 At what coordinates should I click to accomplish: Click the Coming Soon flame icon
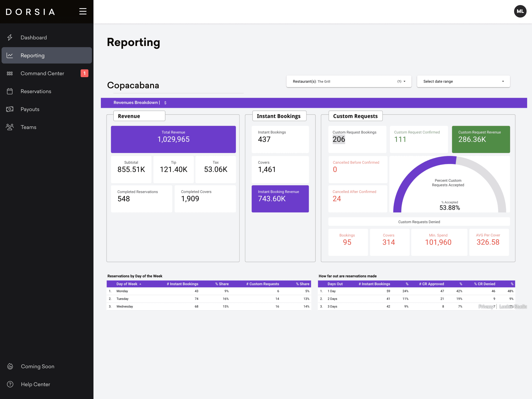click(x=10, y=366)
